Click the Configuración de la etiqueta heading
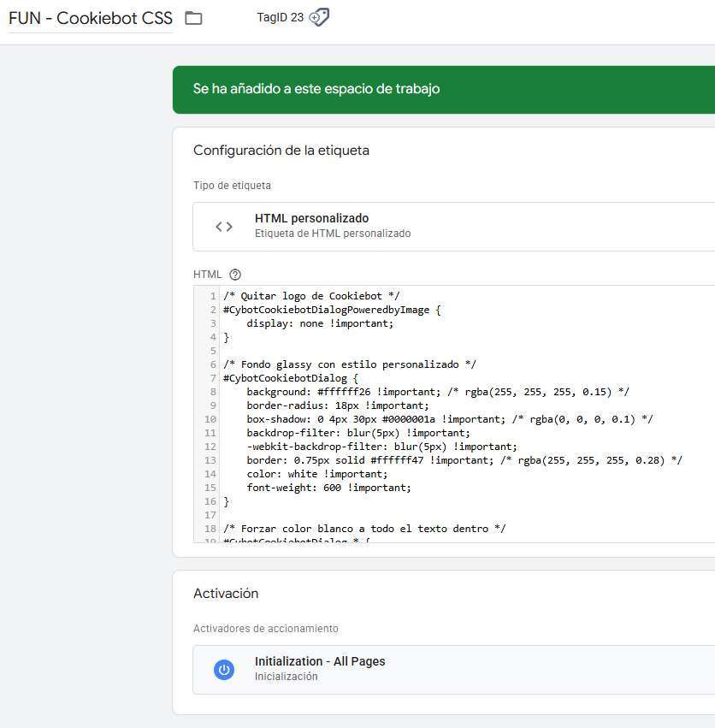Image resolution: width=715 pixels, height=728 pixels. tap(281, 151)
